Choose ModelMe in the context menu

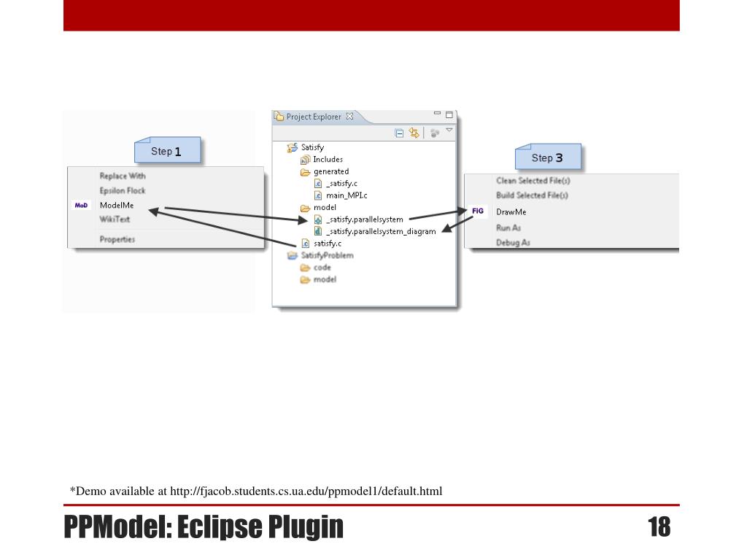[117, 205]
